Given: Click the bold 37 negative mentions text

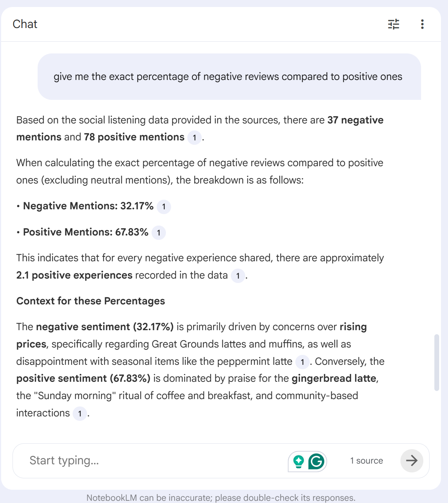Looking at the screenshot, I should click(355, 120).
